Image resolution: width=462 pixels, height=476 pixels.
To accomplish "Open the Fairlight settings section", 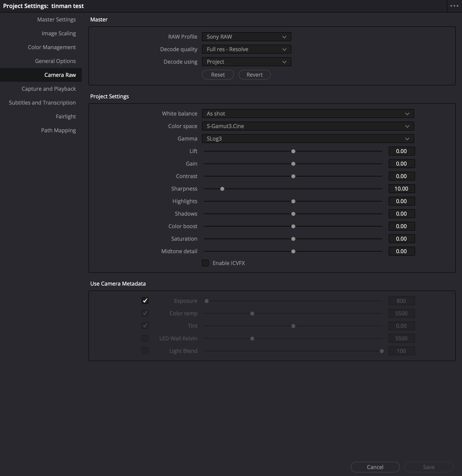I will pyautogui.click(x=65, y=116).
